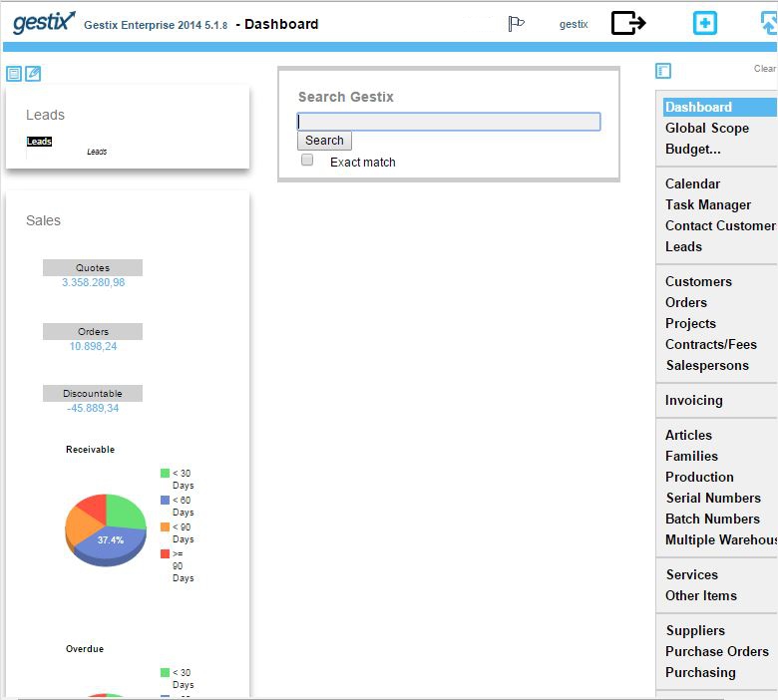Open Contracts/Fees menu item

(x=711, y=344)
